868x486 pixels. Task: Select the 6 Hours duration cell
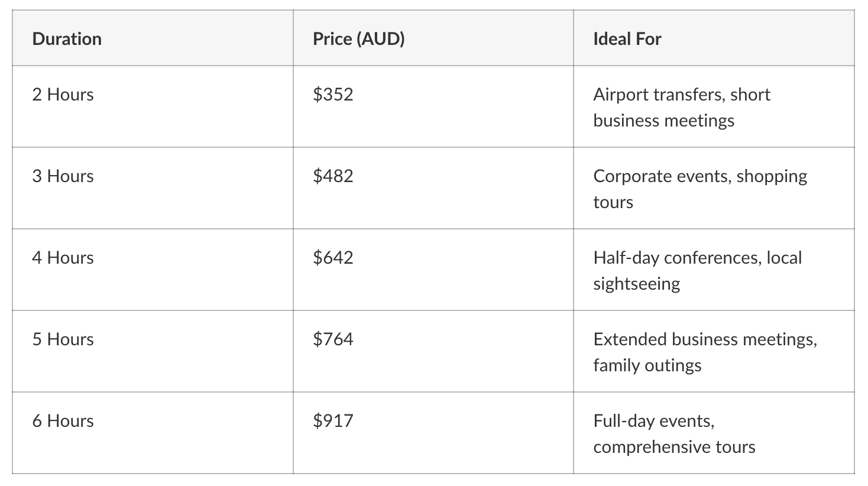coord(153,433)
